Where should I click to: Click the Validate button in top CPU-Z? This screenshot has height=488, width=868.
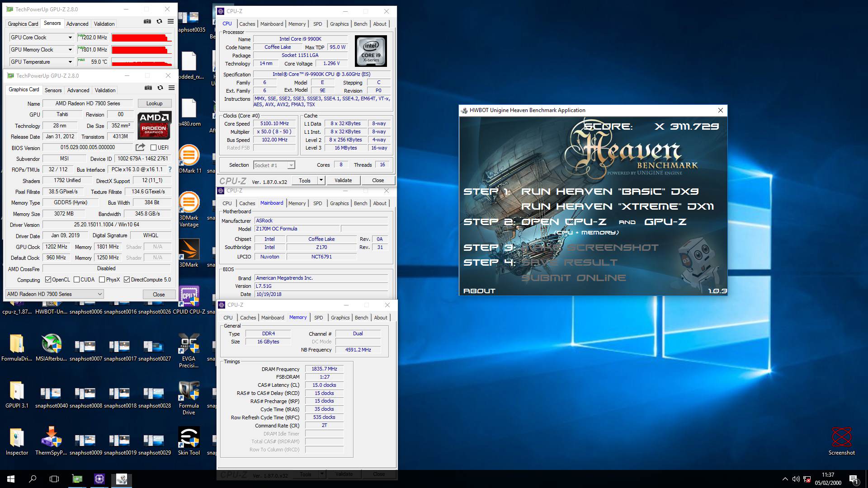point(343,180)
